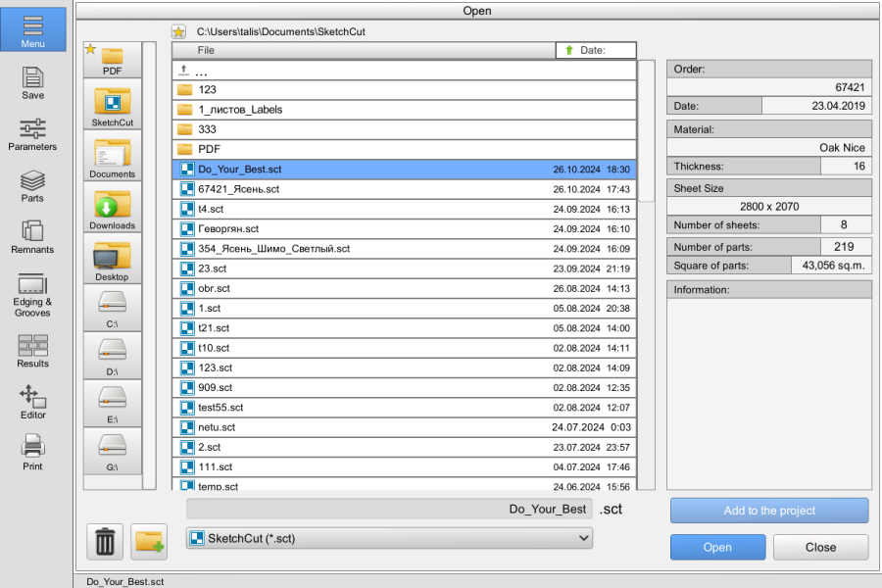Browse the C:\ drive
Viewport: 882px width, 588px height.
coord(113,309)
